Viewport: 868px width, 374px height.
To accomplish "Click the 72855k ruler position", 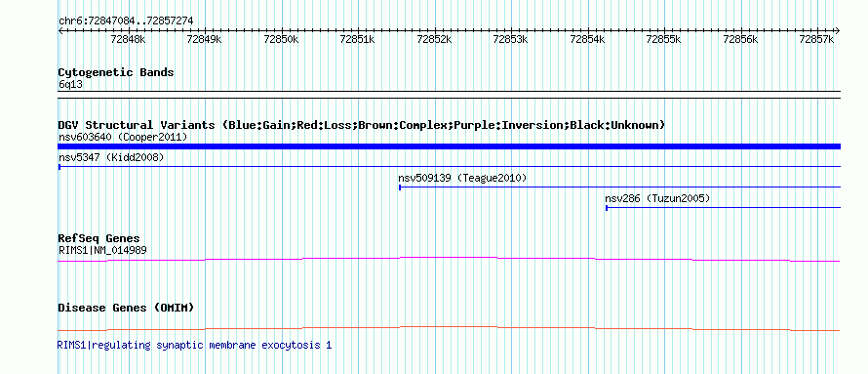I will point(664,39).
